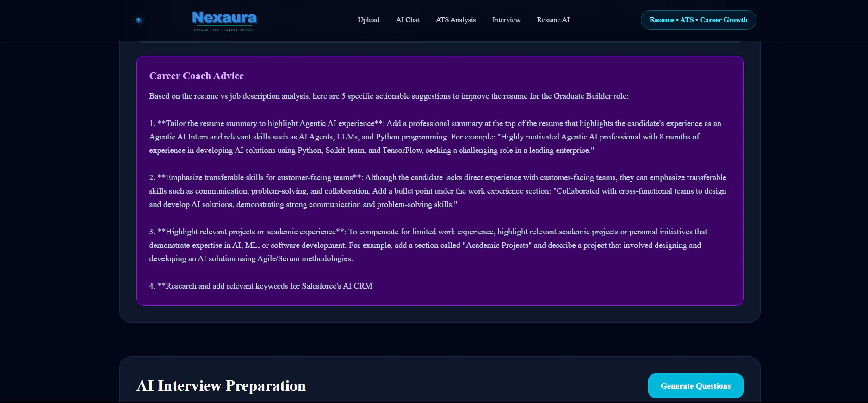Click text 'Based on the resume vs job description analysis'
868x403 pixels.
coord(229,96)
